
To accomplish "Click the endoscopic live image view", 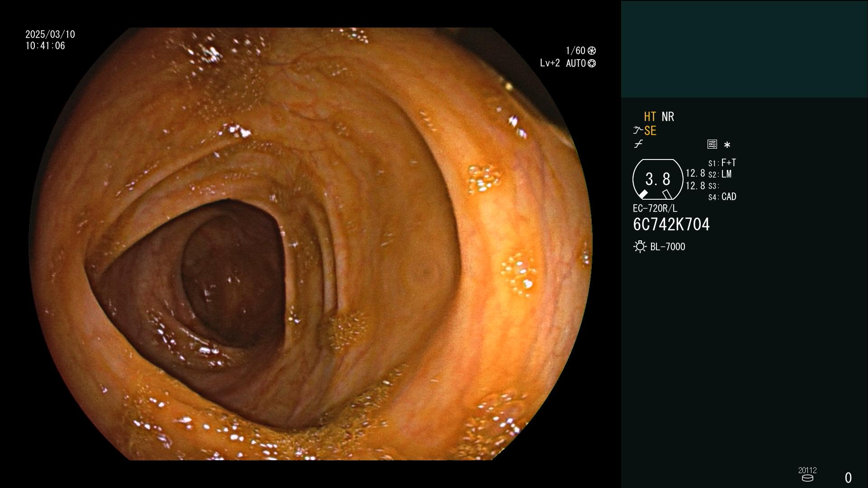I will click(x=311, y=244).
